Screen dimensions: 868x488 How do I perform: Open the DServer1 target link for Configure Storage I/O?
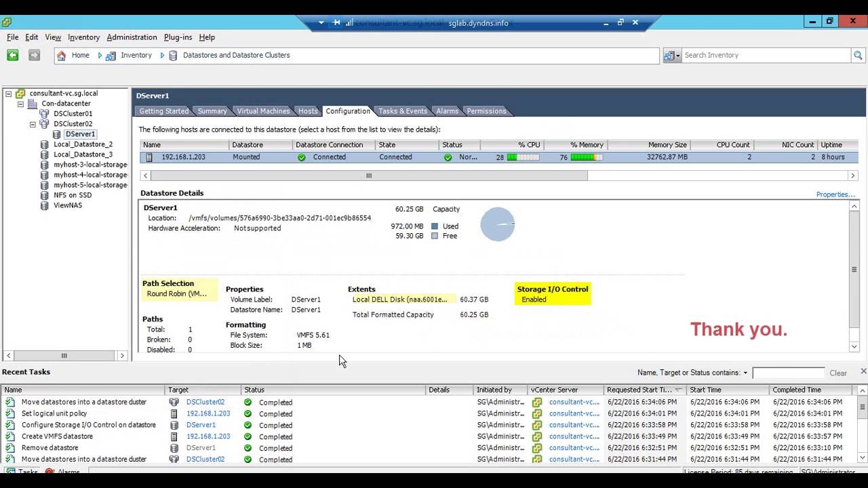pyautogui.click(x=201, y=425)
